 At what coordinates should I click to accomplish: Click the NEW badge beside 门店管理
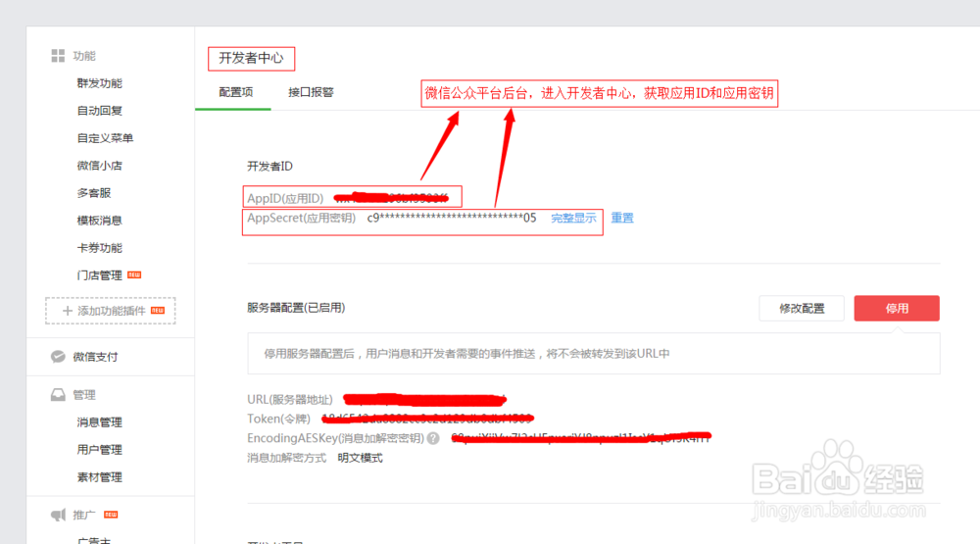[x=134, y=274]
